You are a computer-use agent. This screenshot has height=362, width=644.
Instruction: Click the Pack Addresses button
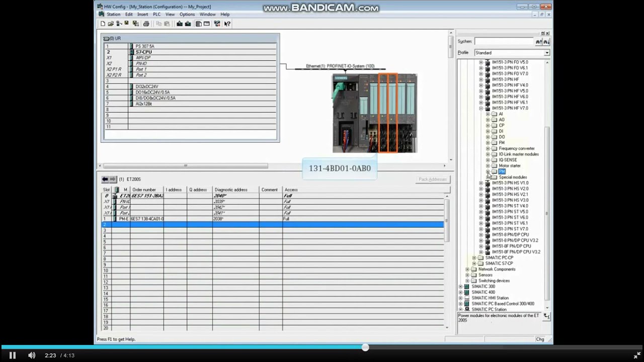pos(433,179)
